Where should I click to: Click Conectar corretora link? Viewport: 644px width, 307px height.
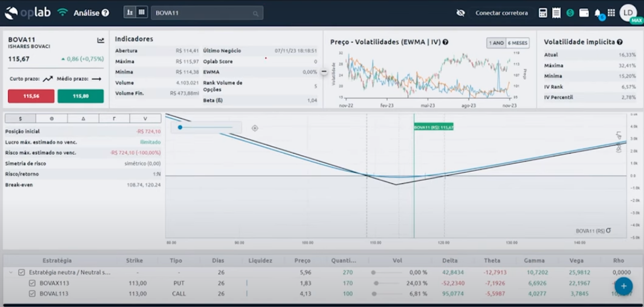(502, 13)
